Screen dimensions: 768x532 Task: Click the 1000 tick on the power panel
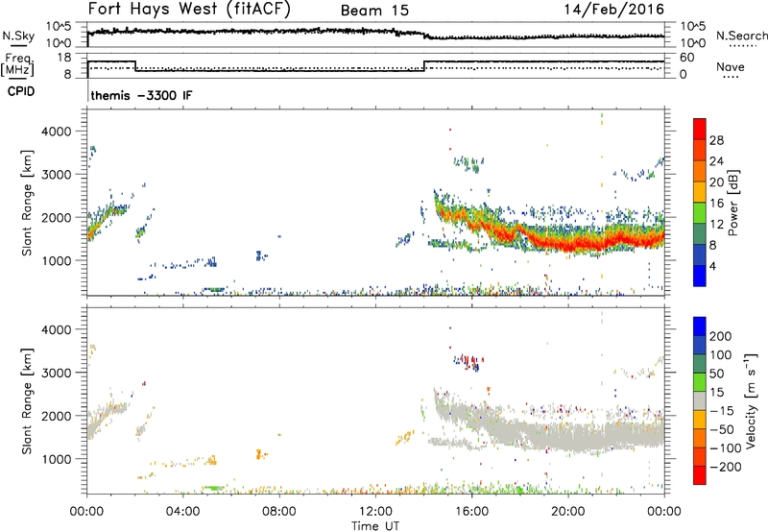coord(57,260)
